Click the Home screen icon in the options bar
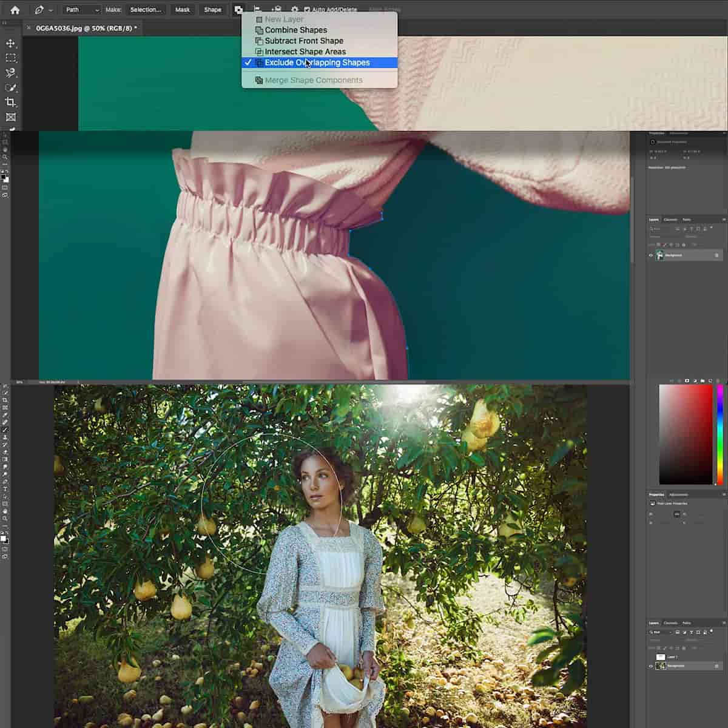The height and width of the screenshot is (728, 728). pos(13,10)
